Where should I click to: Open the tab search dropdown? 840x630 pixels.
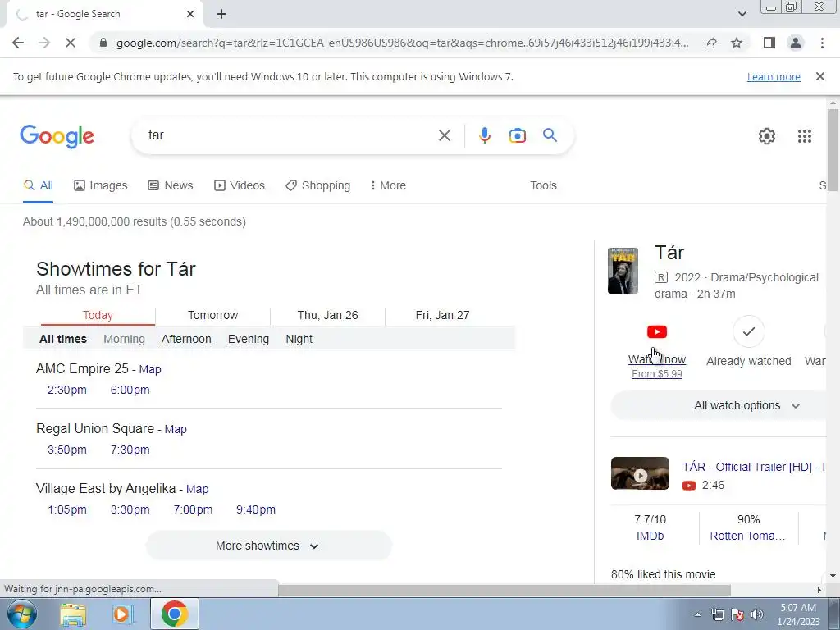tap(742, 14)
